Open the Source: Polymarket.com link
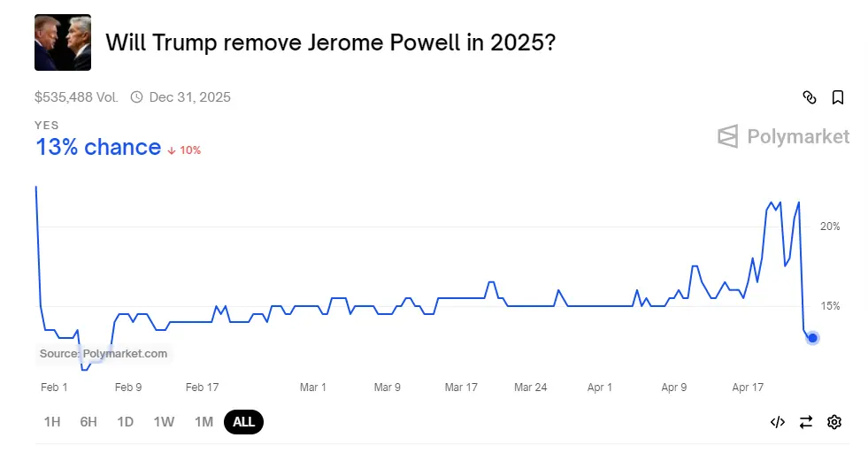Viewport: 868px width, 453px height. (104, 354)
